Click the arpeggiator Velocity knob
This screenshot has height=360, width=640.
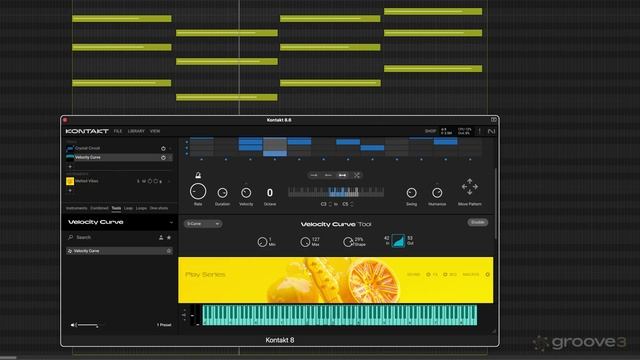[246, 192]
